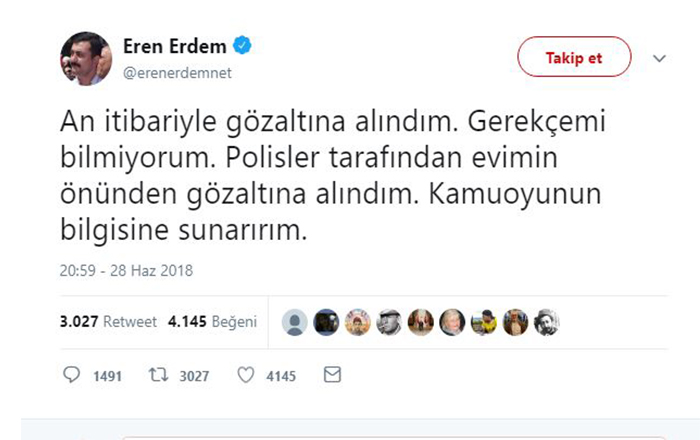Screen dimensions: 700x440
Task: Open Eren Erdem's profile picture
Action: click(x=88, y=58)
